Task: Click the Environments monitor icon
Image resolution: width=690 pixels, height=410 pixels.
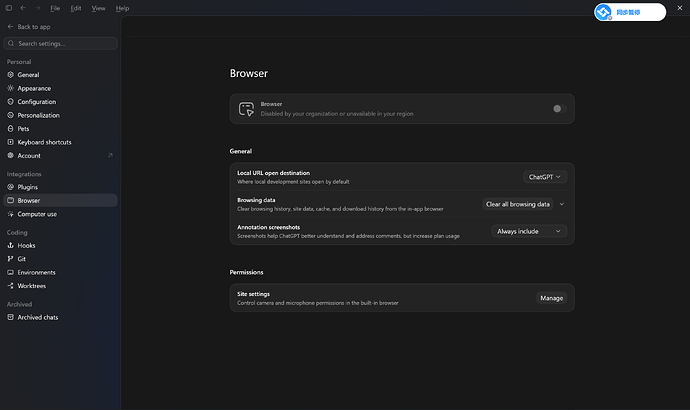Action: click(x=11, y=272)
